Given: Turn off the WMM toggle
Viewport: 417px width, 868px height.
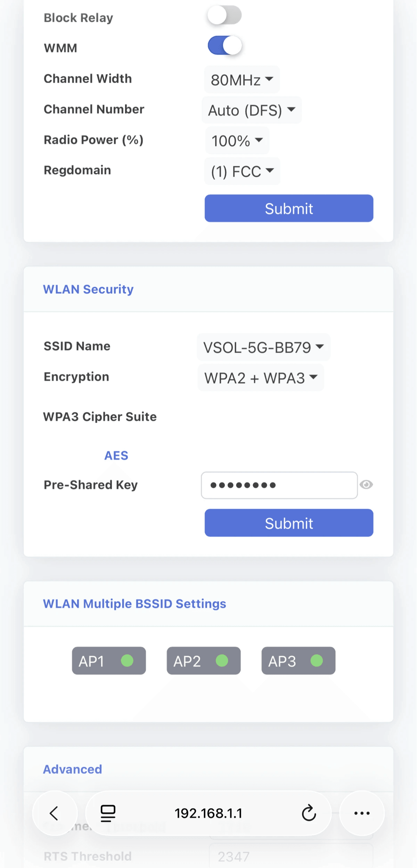Looking at the screenshot, I should coord(224,46).
